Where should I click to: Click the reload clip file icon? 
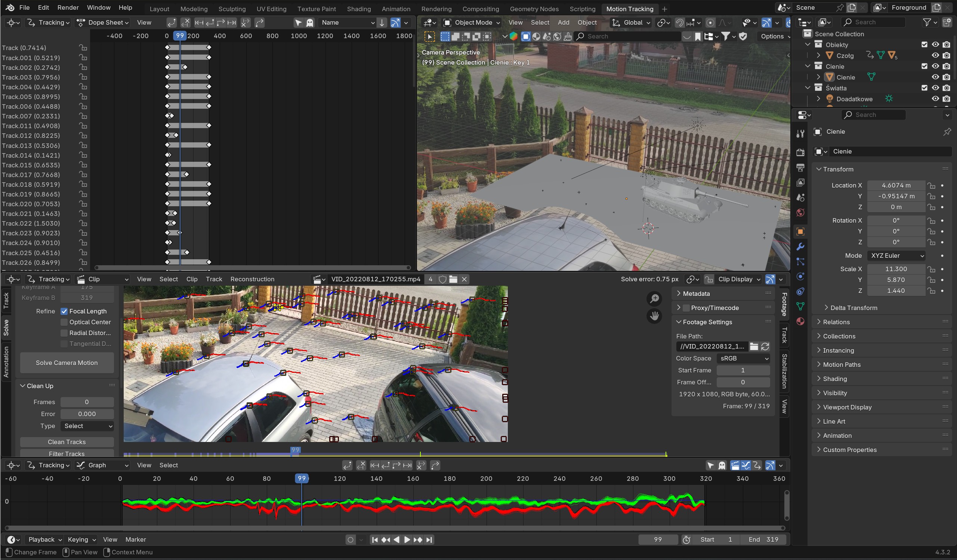click(765, 346)
